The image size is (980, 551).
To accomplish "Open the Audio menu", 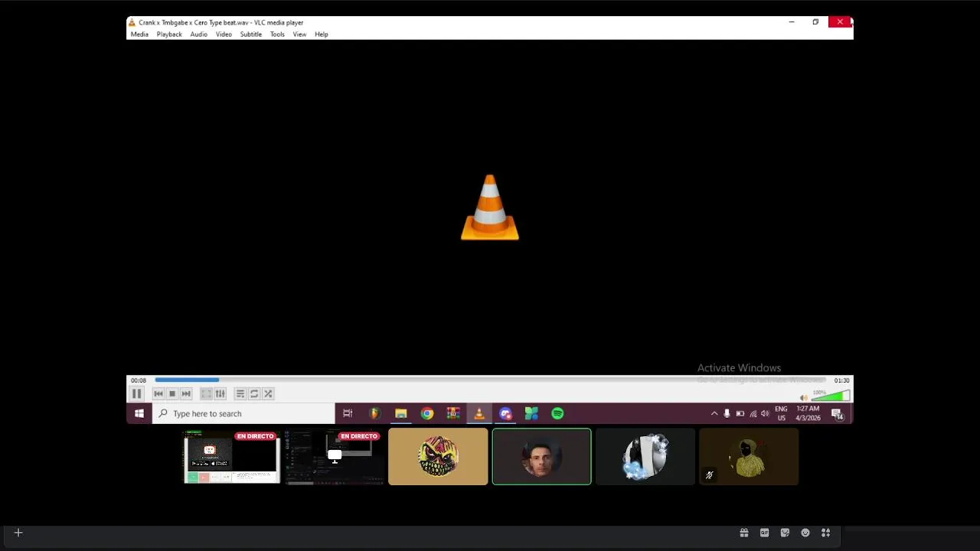I will point(199,34).
